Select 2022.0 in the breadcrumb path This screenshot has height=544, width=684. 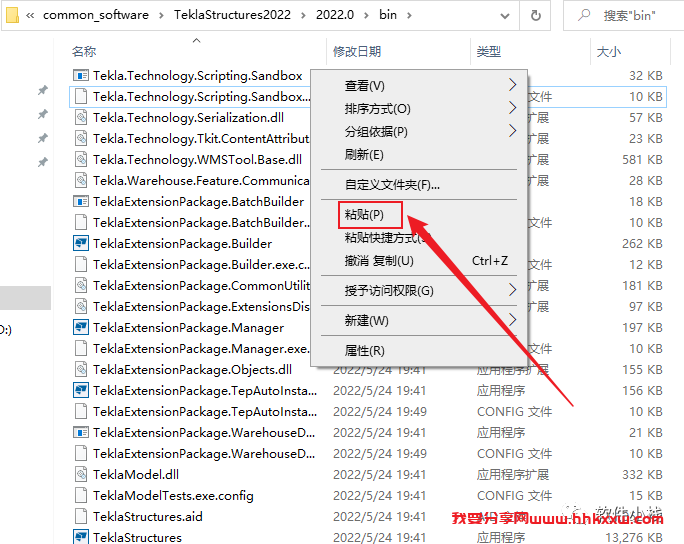click(x=335, y=15)
